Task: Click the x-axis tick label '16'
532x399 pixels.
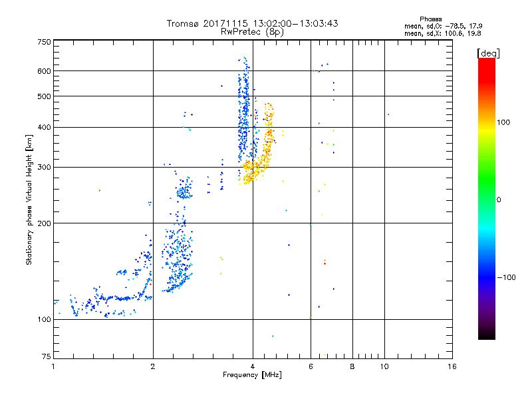Action: pos(452,366)
